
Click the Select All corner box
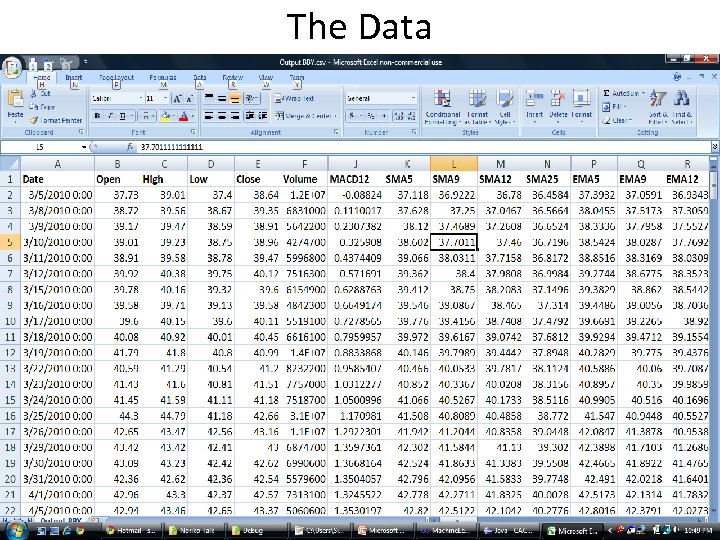tap(10, 164)
